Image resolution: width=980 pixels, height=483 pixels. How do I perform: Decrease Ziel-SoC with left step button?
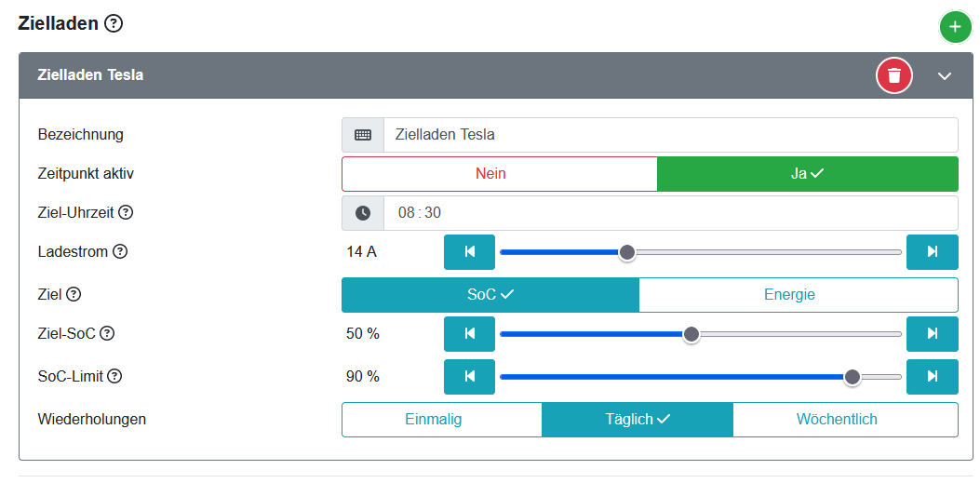point(469,333)
